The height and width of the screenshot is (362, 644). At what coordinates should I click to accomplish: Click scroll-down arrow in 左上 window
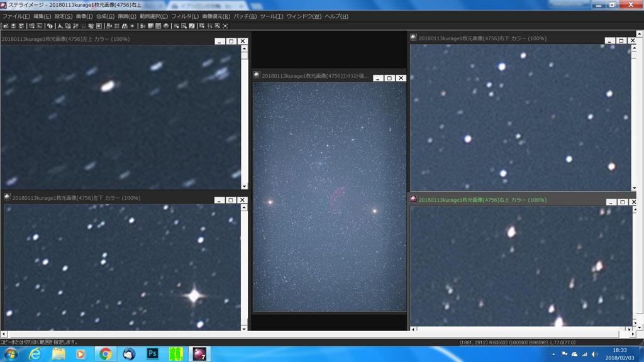click(x=245, y=186)
